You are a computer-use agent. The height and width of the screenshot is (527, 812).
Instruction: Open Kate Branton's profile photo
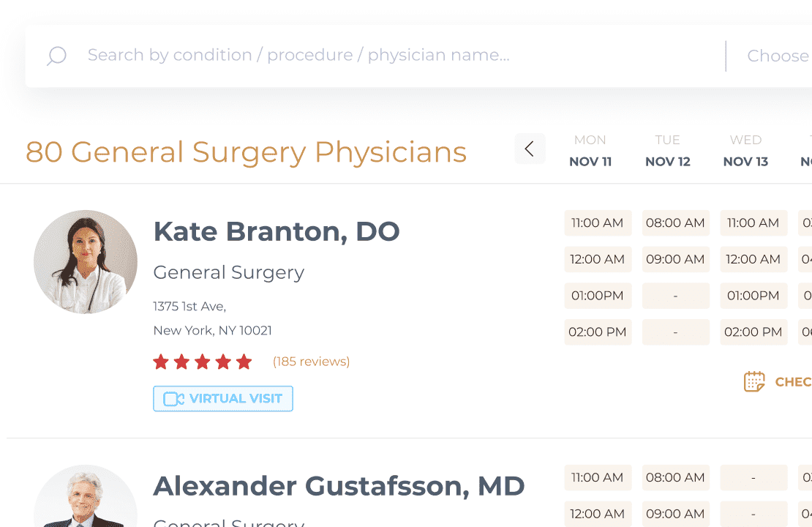(x=86, y=262)
